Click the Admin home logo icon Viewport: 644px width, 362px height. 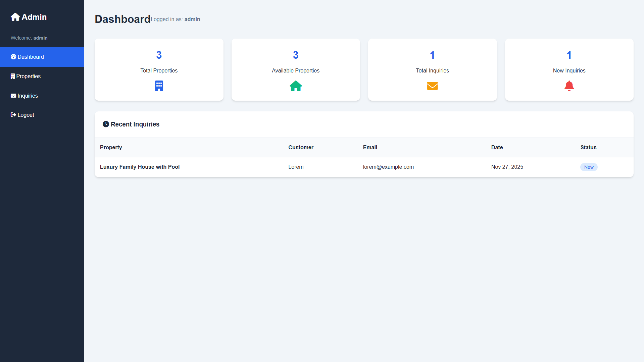tap(15, 17)
